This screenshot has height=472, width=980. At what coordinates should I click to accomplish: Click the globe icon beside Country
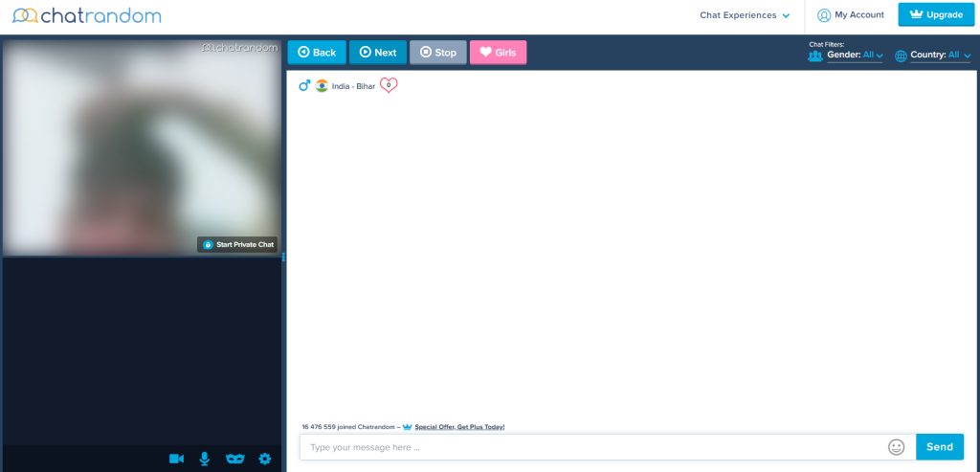pyautogui.click(x=901, y=56)
